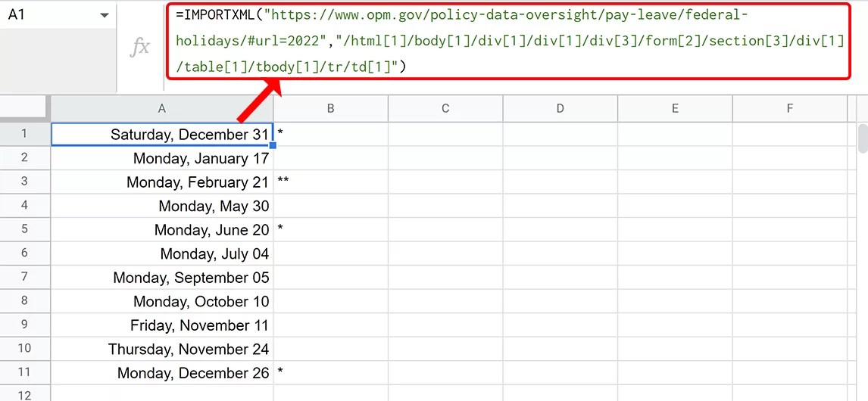Click cell with Monday, December 26
Image resolution: width=868 pixels, height=401 pixels.
coord(161,372)
